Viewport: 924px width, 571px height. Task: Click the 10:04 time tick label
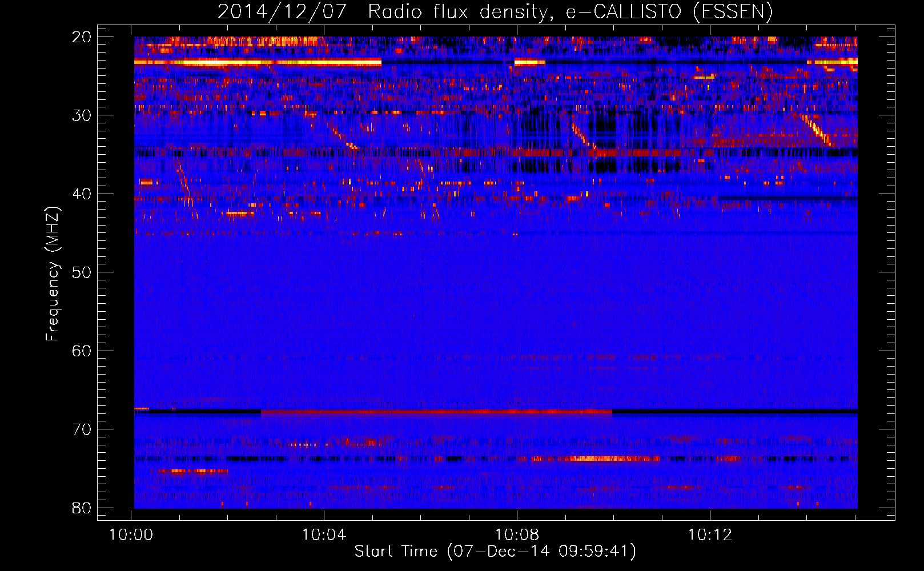(324, 535)
